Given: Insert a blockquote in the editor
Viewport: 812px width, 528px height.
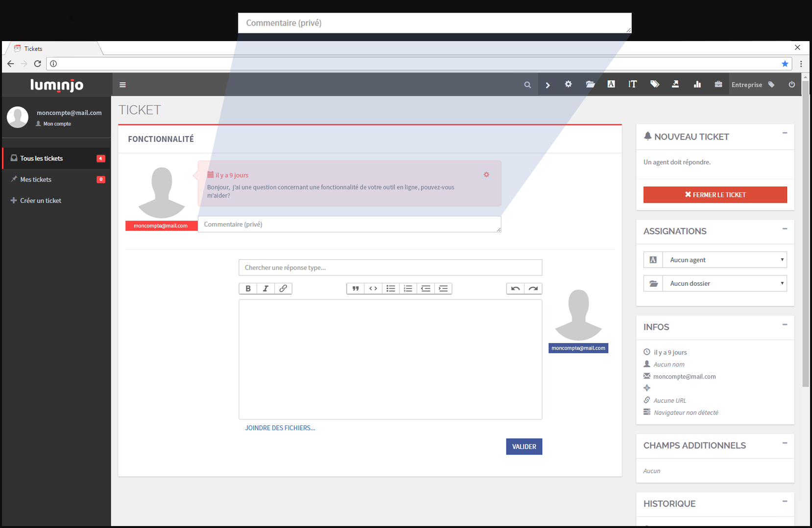Looking at the screenshot, I should pos(356,288).
